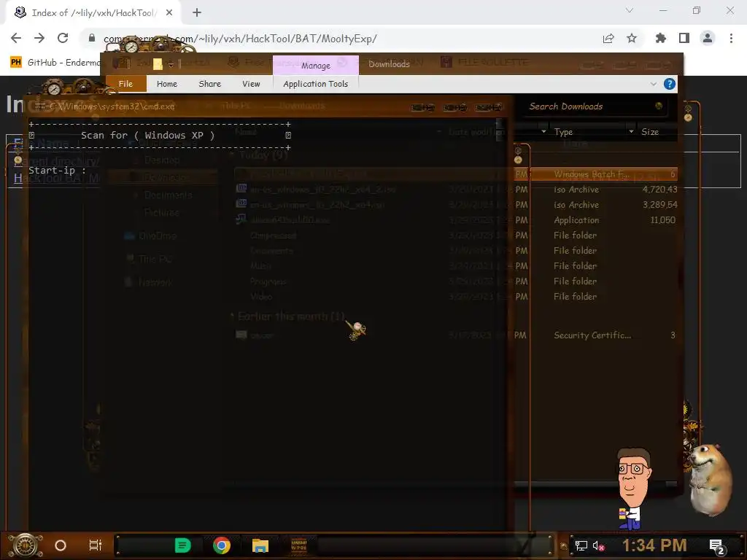The image size is (747, 560).
Task: Open Type column filter dropdown arrow
Action: click(x=543, y=131)
